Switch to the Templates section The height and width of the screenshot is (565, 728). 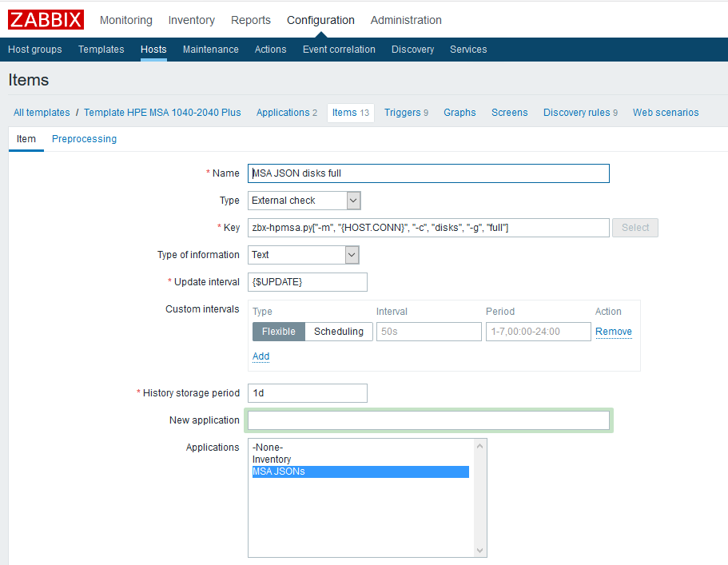coord(101,49)
